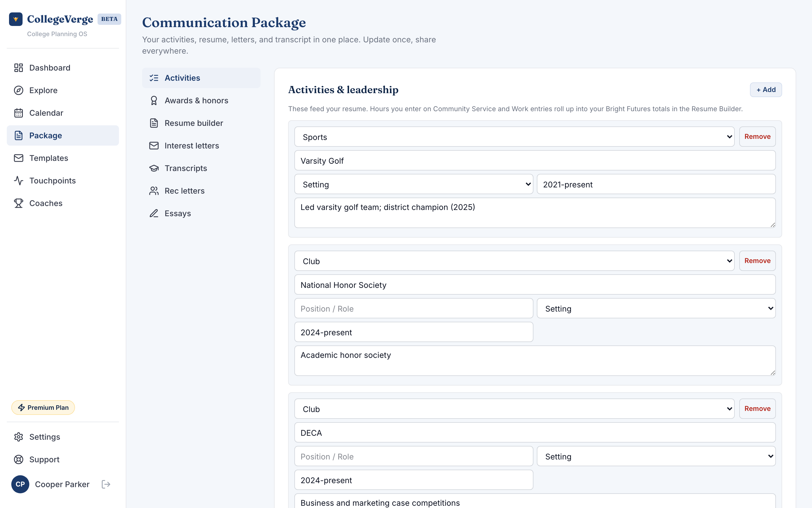Click the National Honor Society name field
Image resolution: width=812 pixels, height=508 pixels.
[535, 284]
